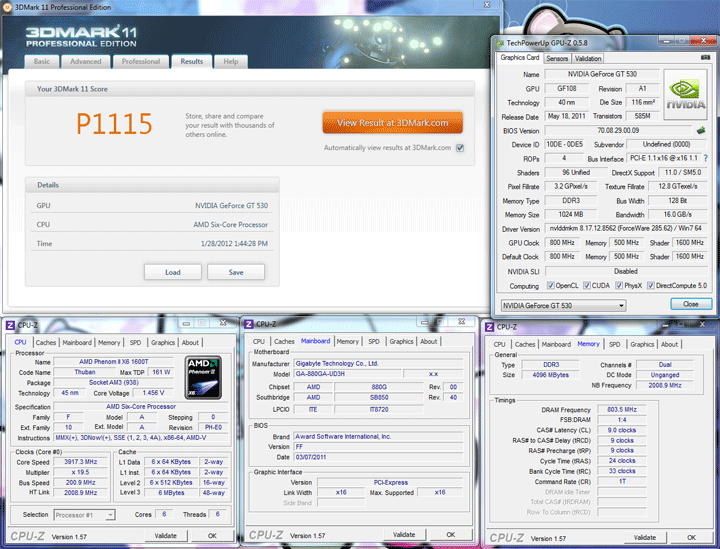Click Validate in the right CPU-Z window
Screen dimensions: 720x549
click(x=645, y=538)
